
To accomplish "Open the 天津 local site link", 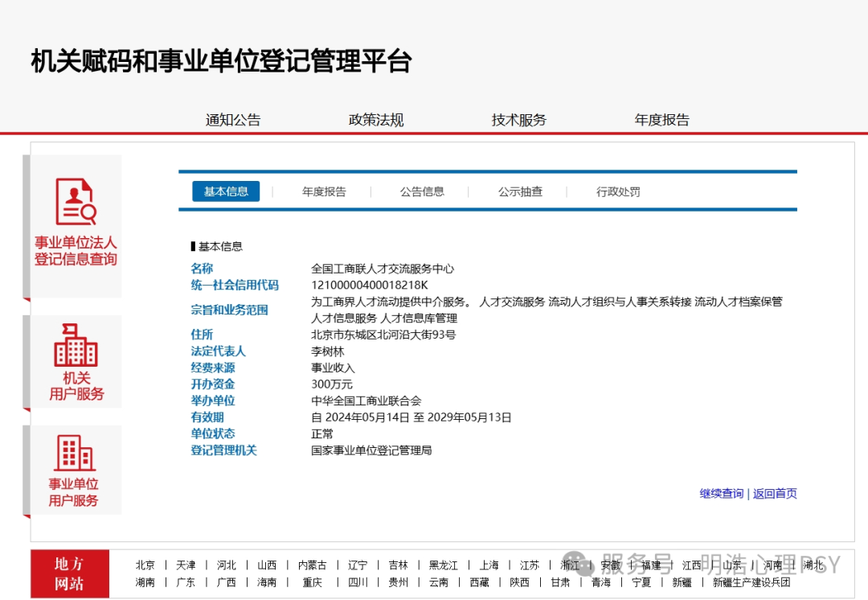I will pyautogui.click(x=186, y=565).
